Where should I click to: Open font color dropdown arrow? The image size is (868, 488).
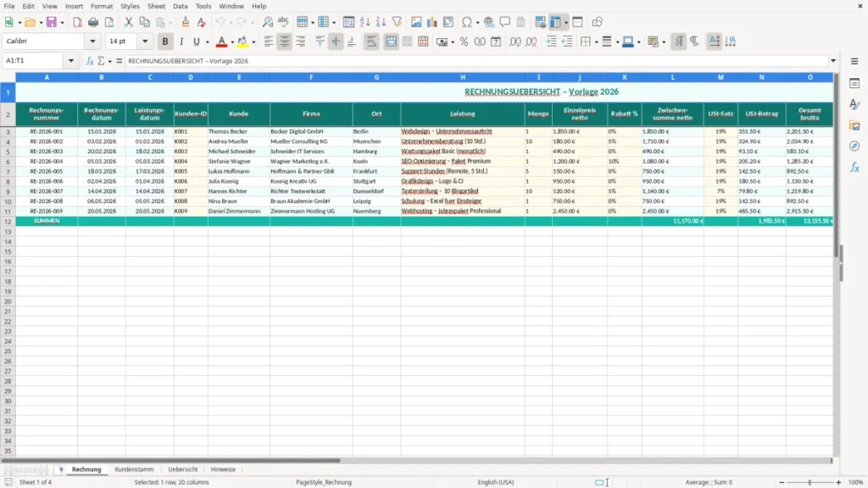tap(232, 42)
